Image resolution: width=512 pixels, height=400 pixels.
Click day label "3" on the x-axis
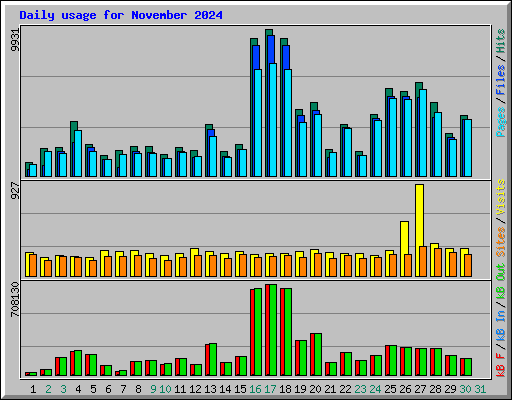point(63,389)
